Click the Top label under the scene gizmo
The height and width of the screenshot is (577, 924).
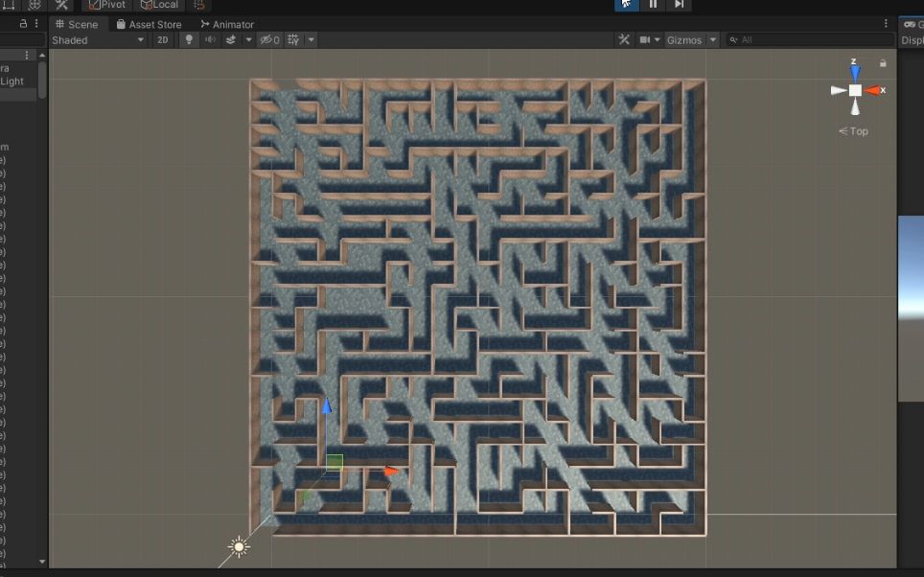[856, 131]
